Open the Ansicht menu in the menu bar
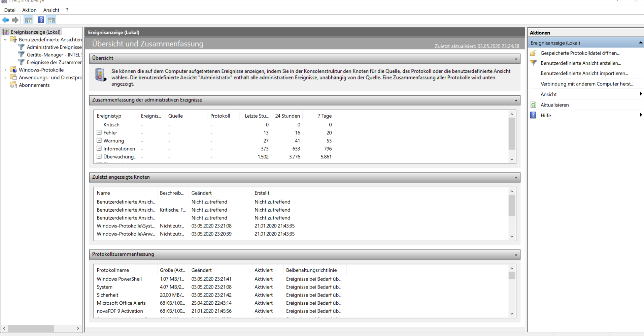 point(51,10)
